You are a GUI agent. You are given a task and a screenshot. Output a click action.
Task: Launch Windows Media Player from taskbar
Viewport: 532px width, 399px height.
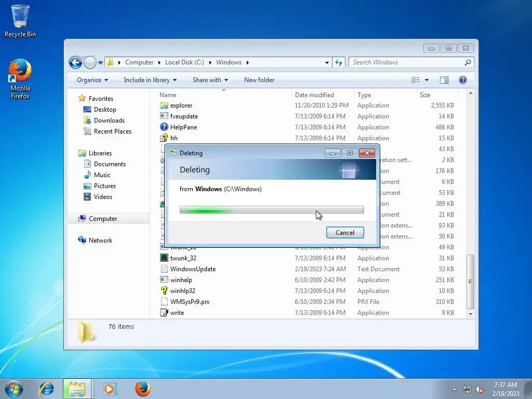click(x=109, y=389)
